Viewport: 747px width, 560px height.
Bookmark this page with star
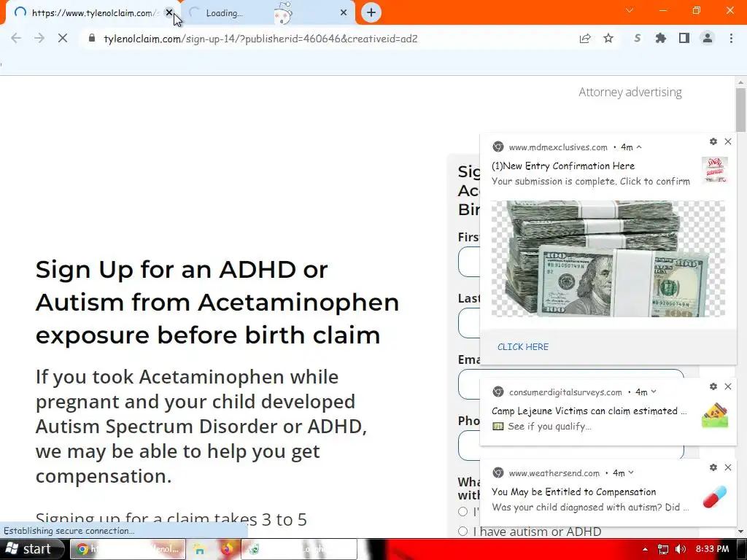[608, 39]
